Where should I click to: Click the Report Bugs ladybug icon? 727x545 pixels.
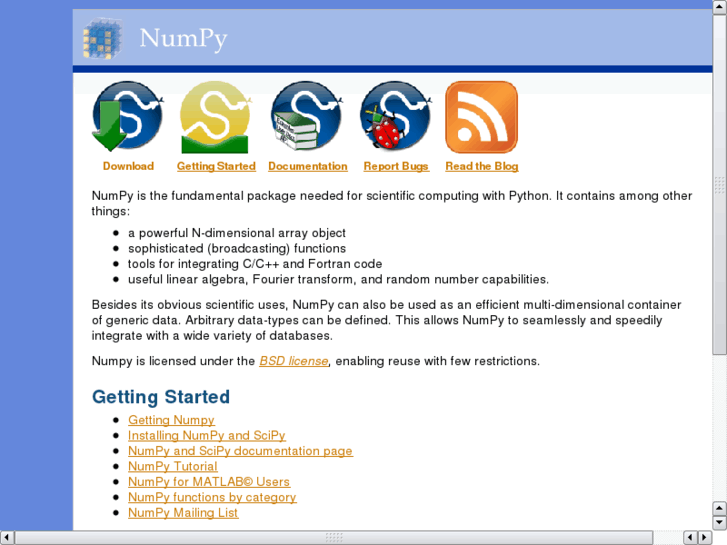click(396, 116)
